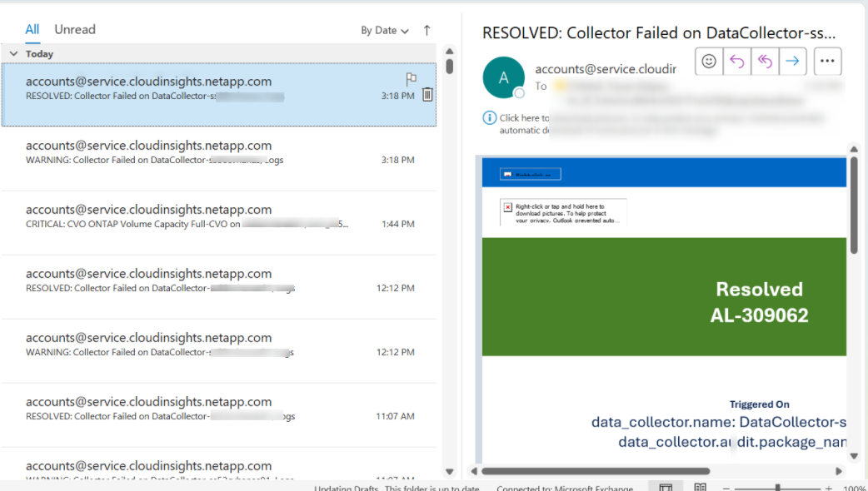Open the 12:12 PM WARNING Collector Failed email
868x491 pixels.
pyautogui.click(x=218, y=345)
